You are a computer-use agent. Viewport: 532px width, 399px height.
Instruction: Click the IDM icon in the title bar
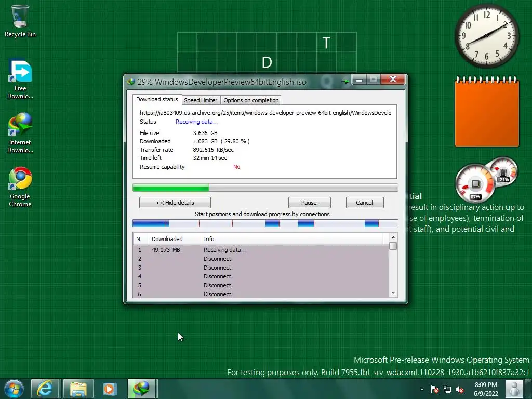point(131,82)
